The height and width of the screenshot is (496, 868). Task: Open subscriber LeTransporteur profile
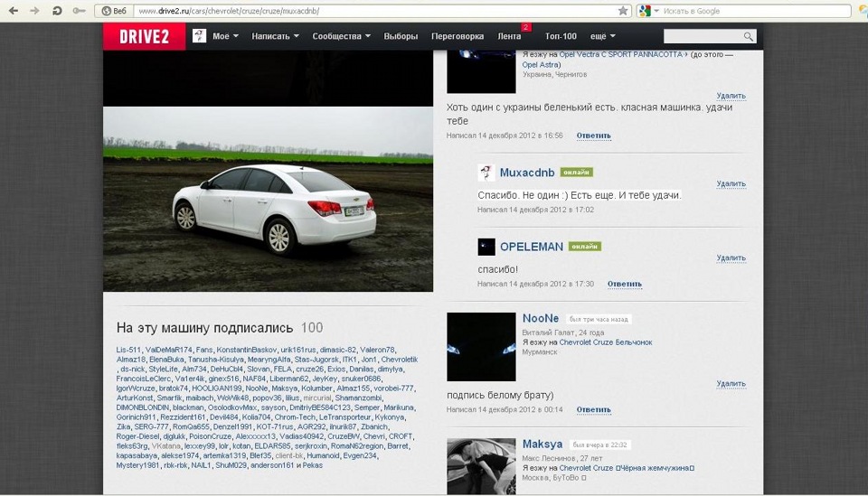tap(344, 416)
